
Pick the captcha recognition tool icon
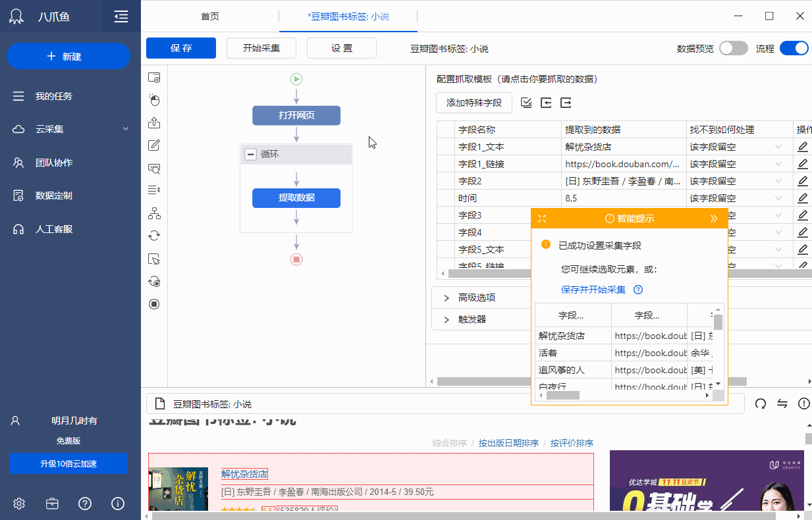[x=154, y=168]
